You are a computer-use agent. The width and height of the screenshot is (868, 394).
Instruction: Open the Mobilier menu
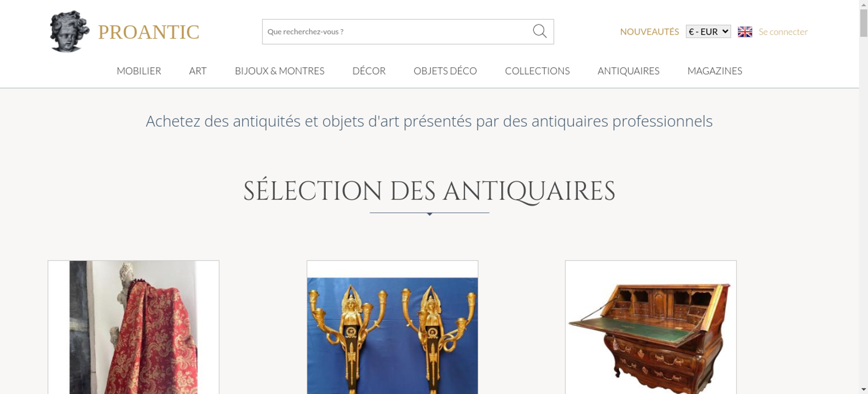[x=139, y=71]
